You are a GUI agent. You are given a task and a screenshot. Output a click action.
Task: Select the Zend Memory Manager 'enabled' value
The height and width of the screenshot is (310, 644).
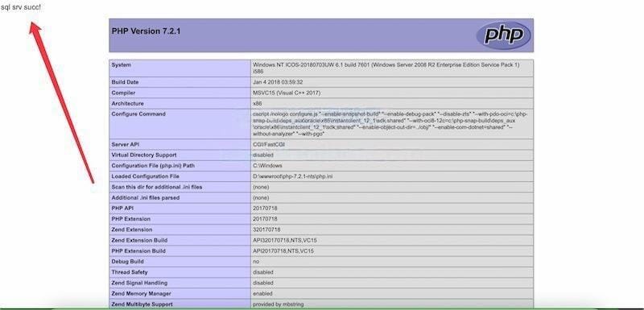(263, 294)
